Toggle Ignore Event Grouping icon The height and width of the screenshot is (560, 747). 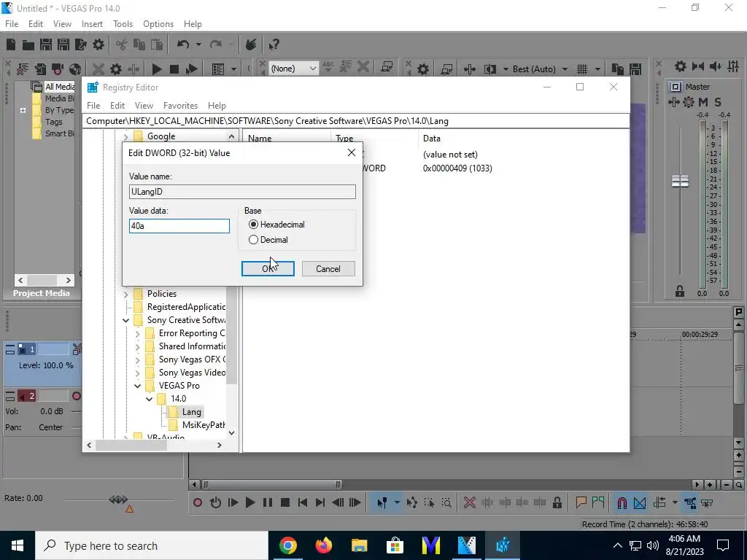(x=708, y=502)
